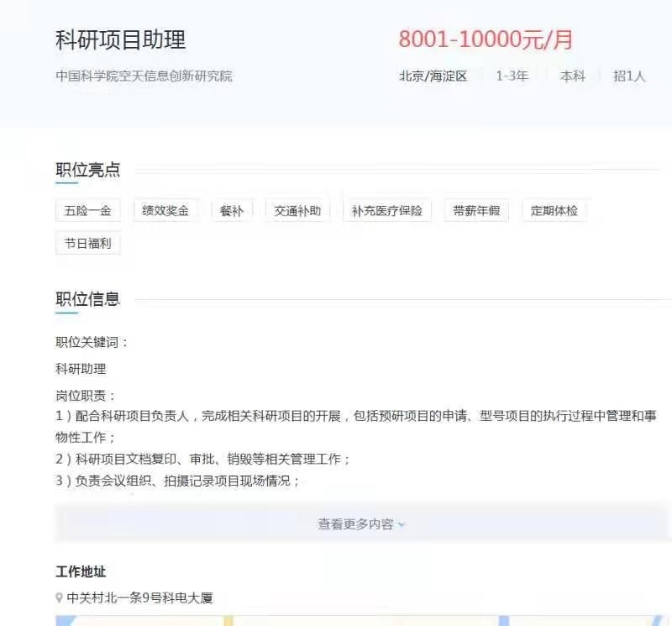
Task: Select the 五险一金 benefit tag
Action: [x=88, y=211]
